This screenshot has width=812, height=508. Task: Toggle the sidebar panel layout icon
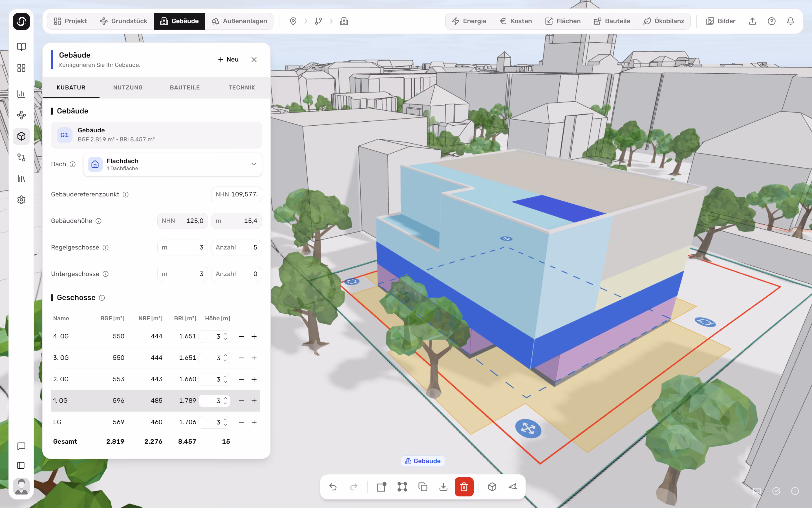(21, 465)
